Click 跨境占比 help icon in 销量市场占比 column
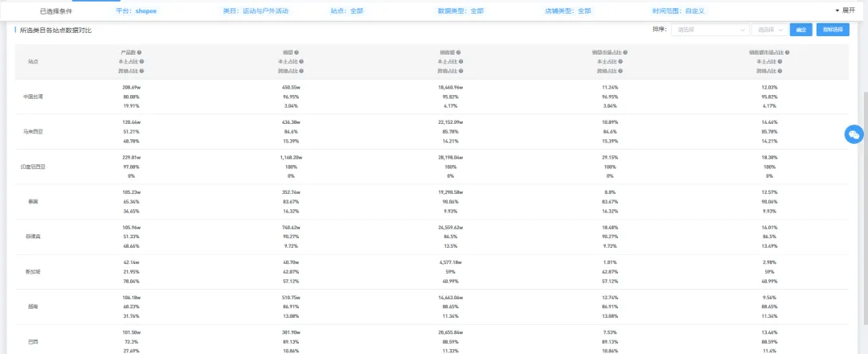Viewport: 868px width, 354px height. tap(620, 71)
